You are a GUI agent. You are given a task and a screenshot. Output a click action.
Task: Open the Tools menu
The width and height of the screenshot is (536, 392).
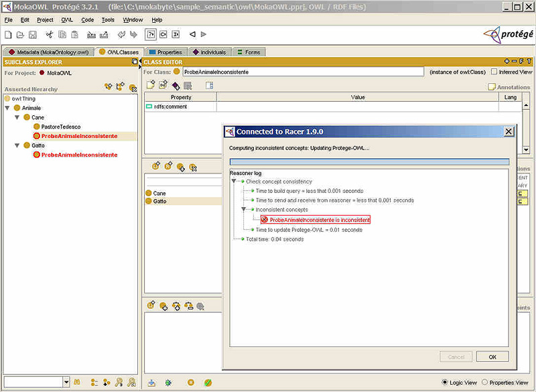tap(108, 20)
